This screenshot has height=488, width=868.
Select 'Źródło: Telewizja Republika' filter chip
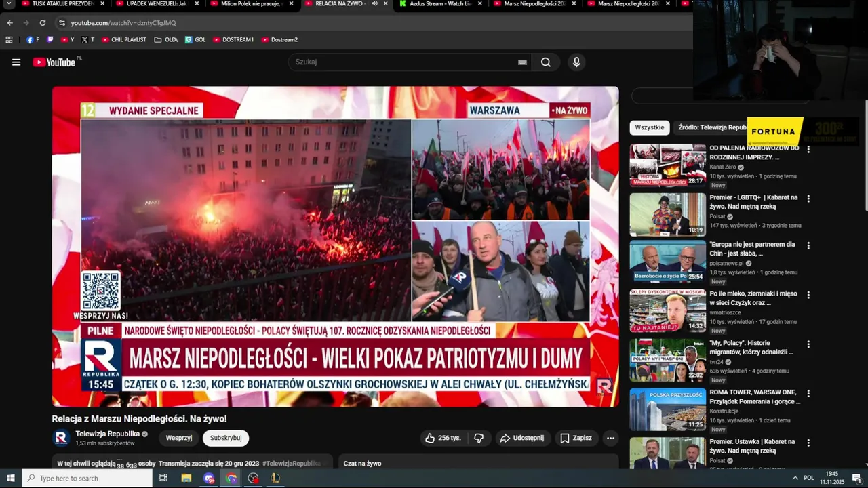711,127
